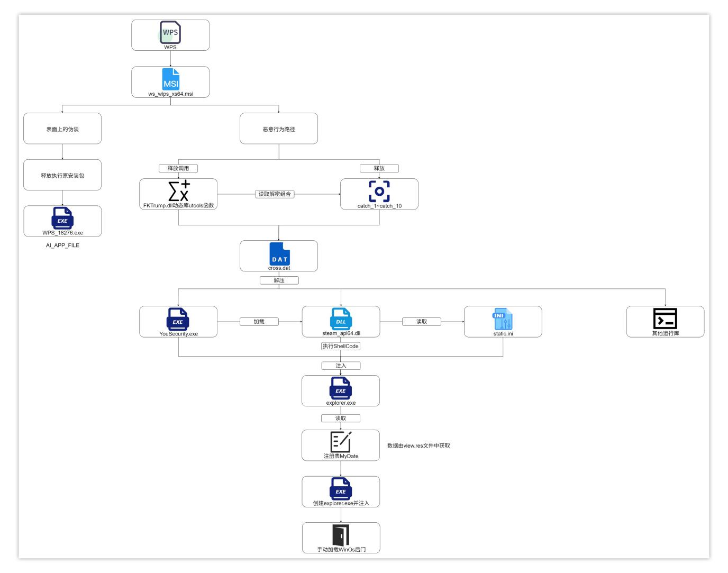Click the WinOs backdoor door icon
The height and width of the screenshot is (573, 728).
point(341,535)
